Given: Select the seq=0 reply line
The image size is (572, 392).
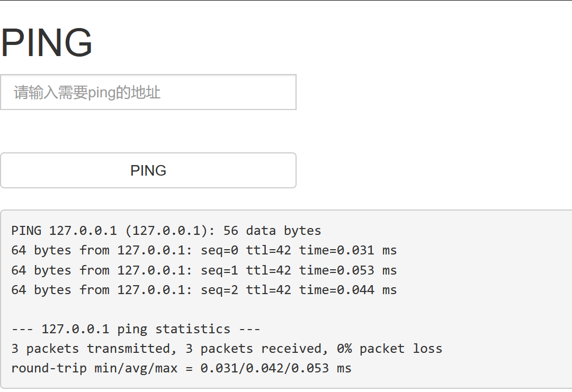Looking at the screenshot, I should [204, 250].
